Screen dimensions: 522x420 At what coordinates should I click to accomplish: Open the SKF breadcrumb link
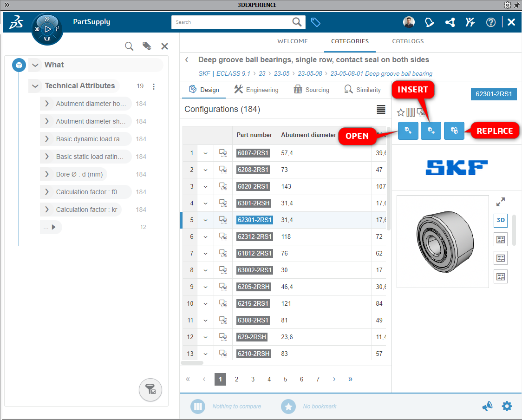pos(204,73)
